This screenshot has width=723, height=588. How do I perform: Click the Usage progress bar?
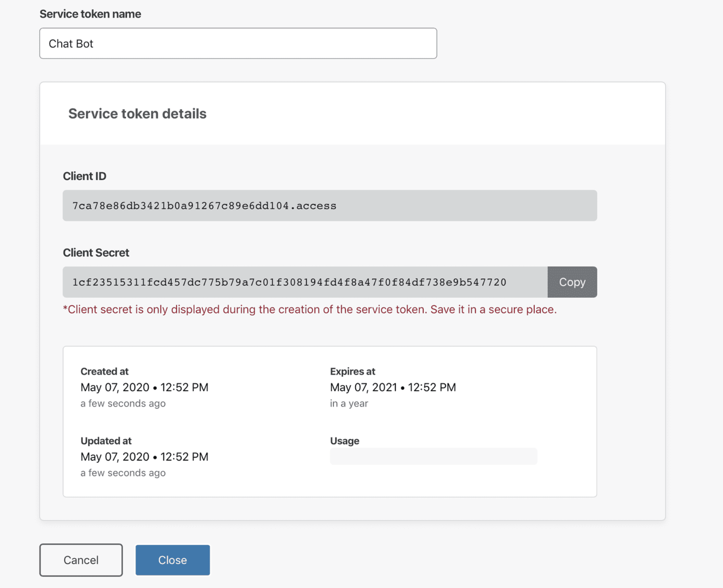pos(433,456)
